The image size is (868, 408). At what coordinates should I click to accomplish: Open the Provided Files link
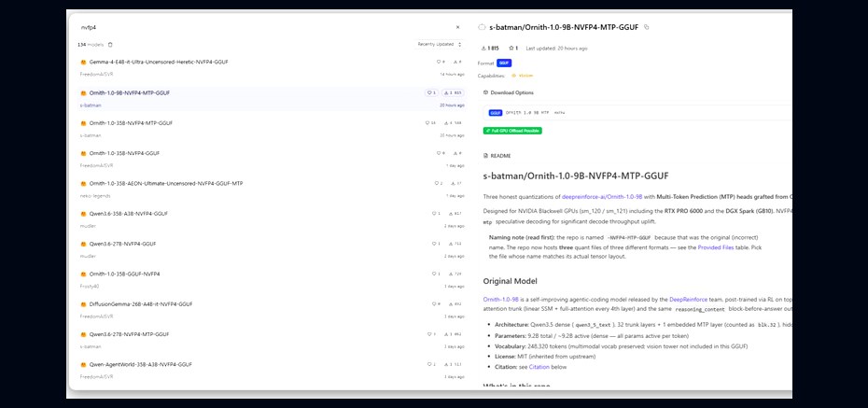(x=716, y=247)
